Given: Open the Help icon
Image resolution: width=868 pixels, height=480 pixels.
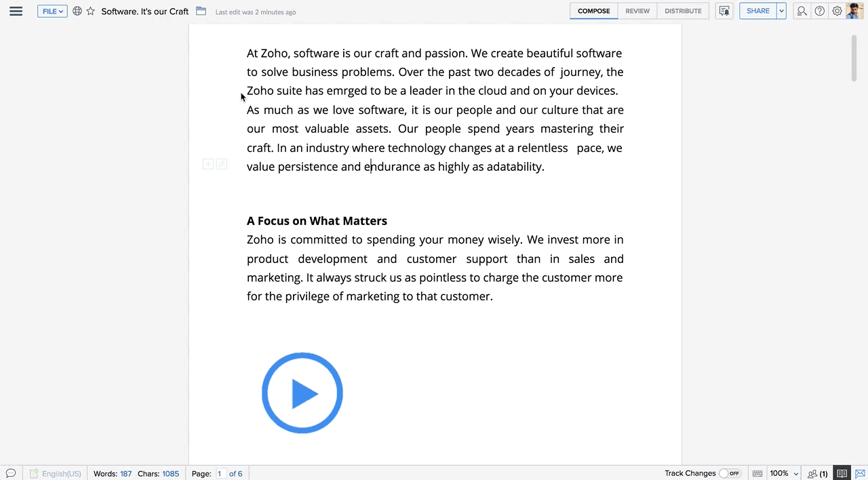Looking at the screenshot, I should coord(819,11).
